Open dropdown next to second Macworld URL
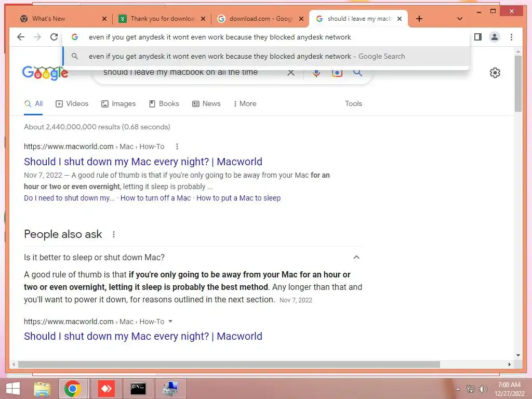 (x=170, y=321)
